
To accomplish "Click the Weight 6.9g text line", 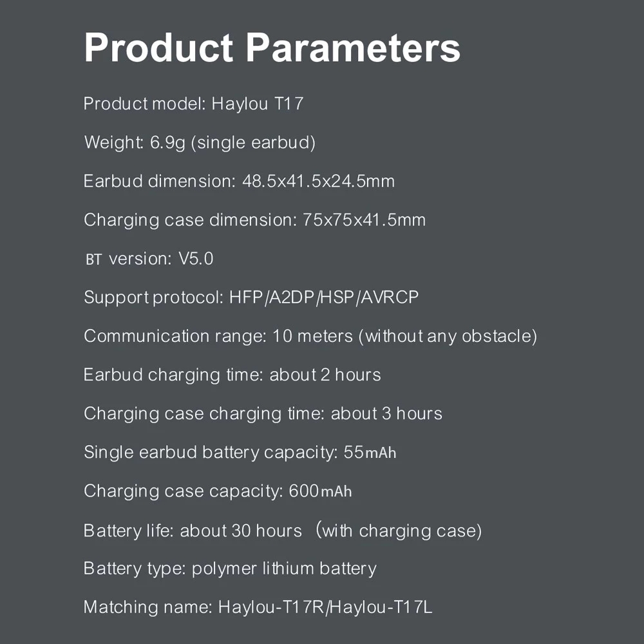I will click(200, 142).
